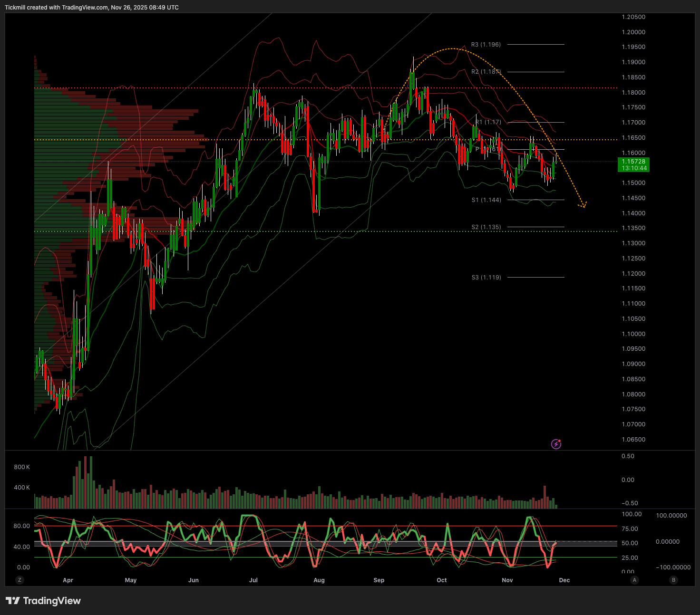Click the R2 (1.187) pivot label

point(486,72)
